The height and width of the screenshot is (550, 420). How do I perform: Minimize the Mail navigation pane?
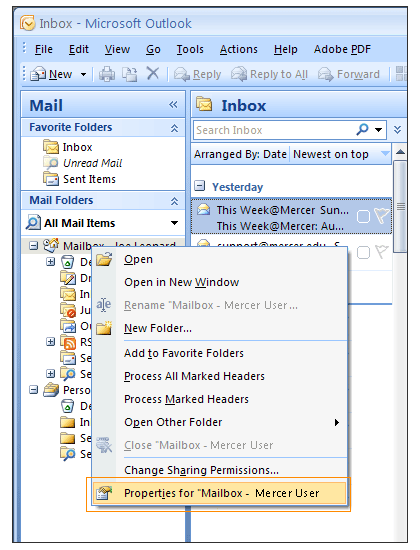173,105
